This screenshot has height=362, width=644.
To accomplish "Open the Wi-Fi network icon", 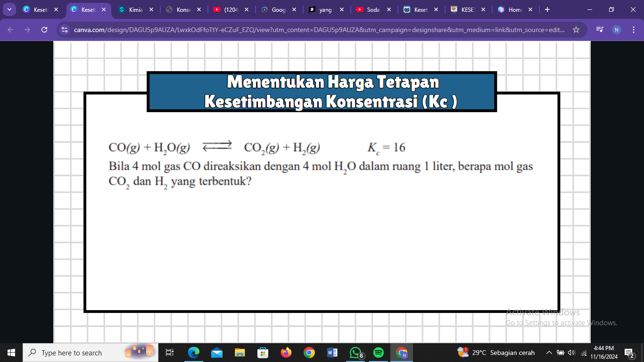I will pyautogui.click(x=584, y=353).
